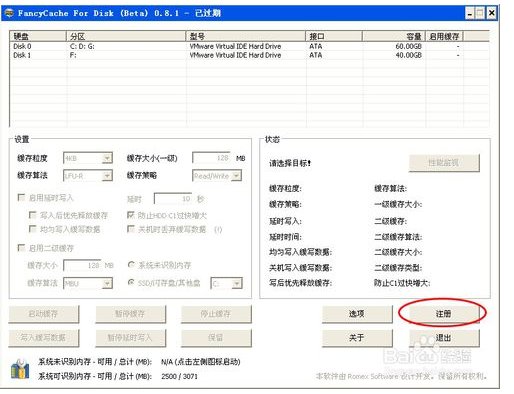The width and height of the screenshot is (514, 394).
Task: Click the level-2 缓存大小 128 MB field
Action: coord(82,265)
